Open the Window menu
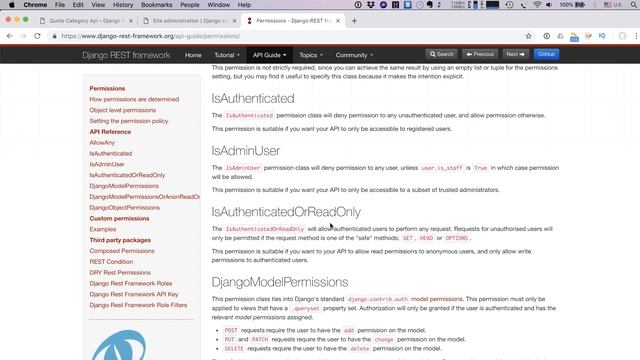The width and height of the screenshot is (640, 360). coord(218,5)
